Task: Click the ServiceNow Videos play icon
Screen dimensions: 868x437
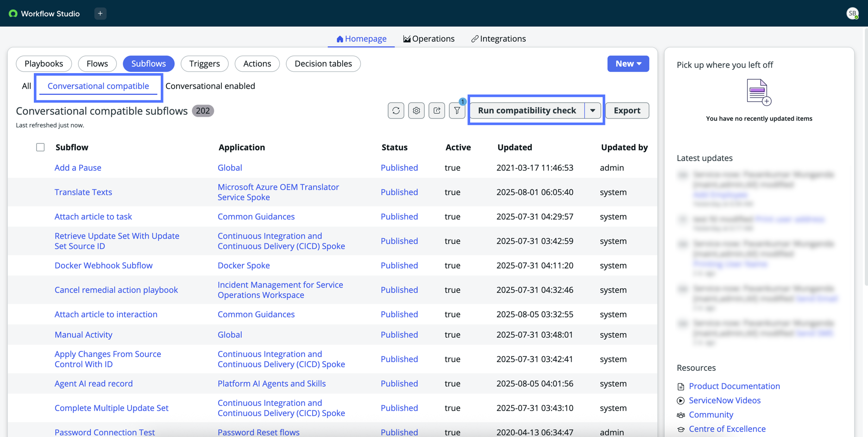Action: [680, 401]
